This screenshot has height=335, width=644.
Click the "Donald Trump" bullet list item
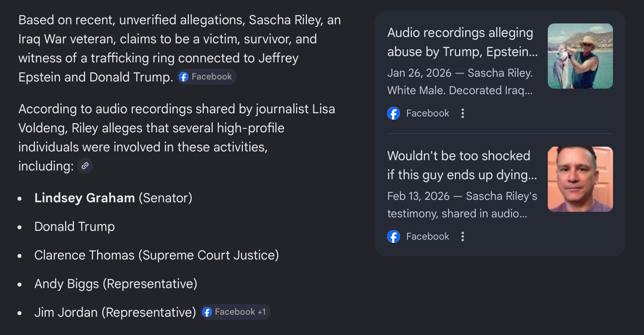[74, 227]
